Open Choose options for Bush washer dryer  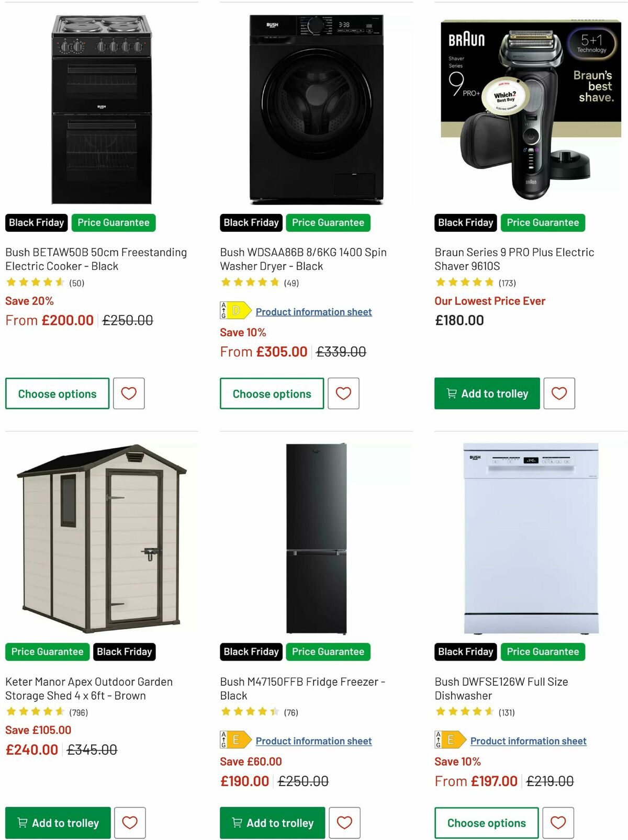tap(271, 393)
